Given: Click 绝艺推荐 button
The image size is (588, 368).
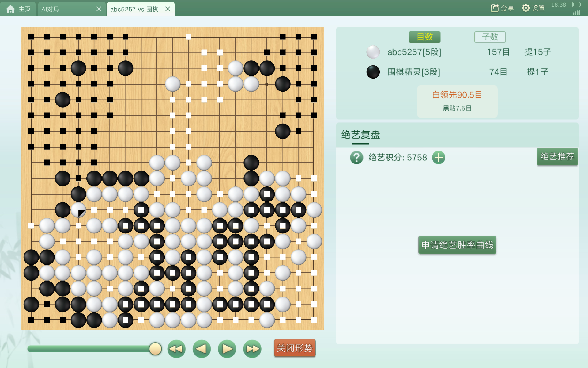Looking at the screenshot, I should (557, 157).
